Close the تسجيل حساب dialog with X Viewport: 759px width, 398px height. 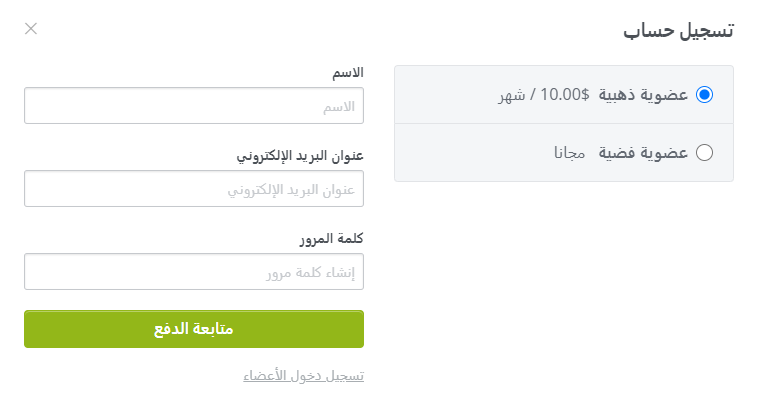[x=31, y=29]
